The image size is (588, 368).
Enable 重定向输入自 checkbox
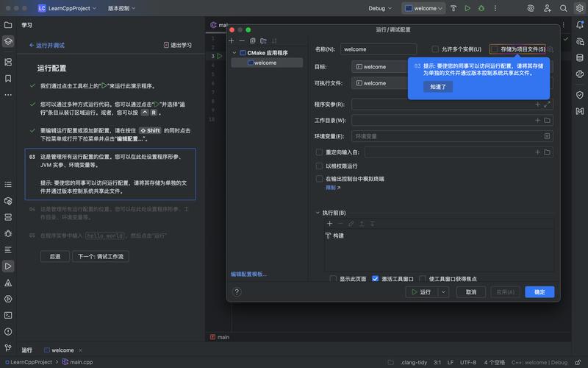click(x=319, y=152)
